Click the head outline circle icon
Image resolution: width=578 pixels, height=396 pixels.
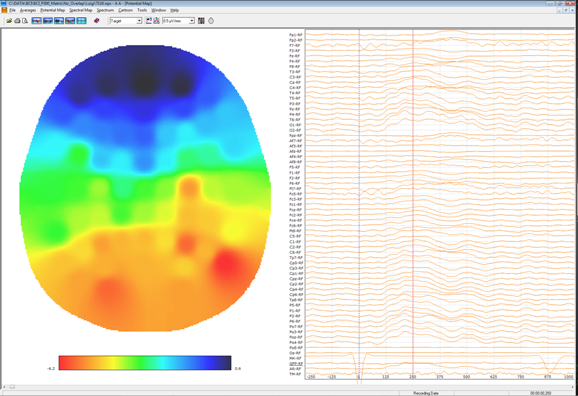click(211, 21)
